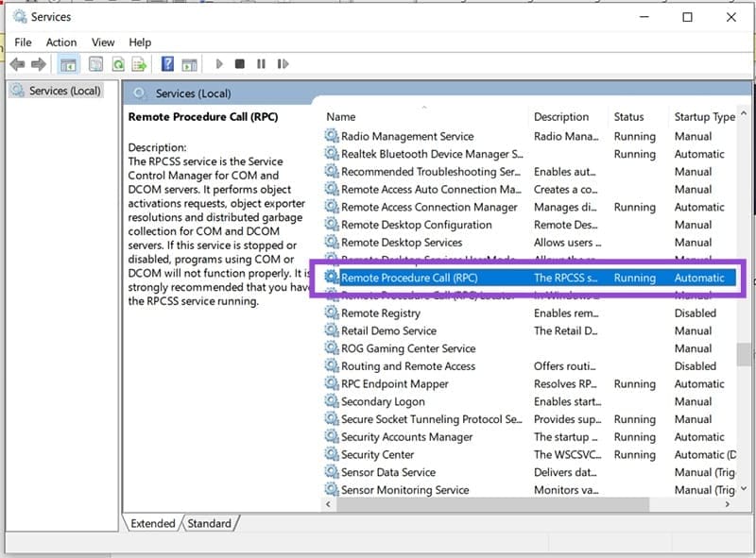
Task: Show the extended details pane icon
Action: (189, 63)
